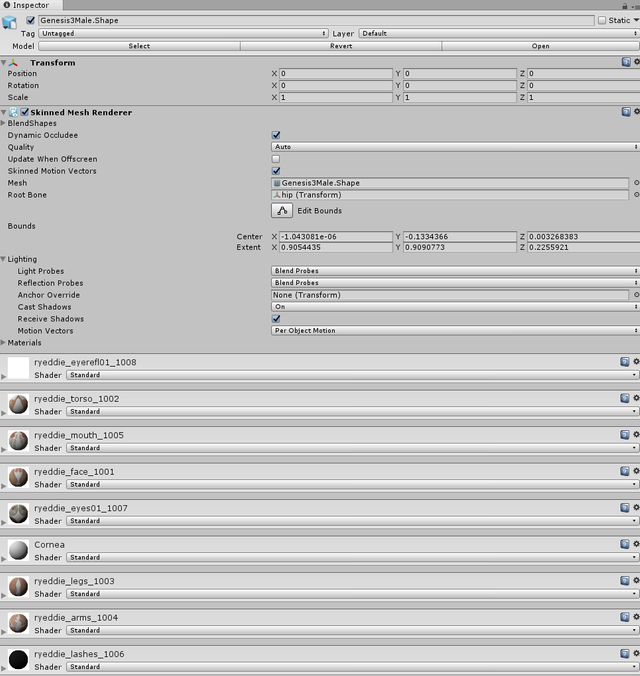Viewport: 640px width, 676px height.
Task: Uncheck Dynamic Occludee
Action: click(x=276, y=135)
